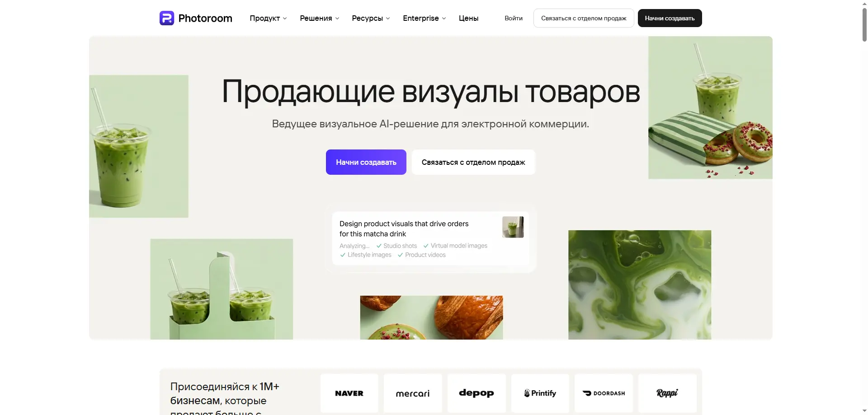Click the depop logo card
This screenshot has height=415, width=868.
pos(476,393)
